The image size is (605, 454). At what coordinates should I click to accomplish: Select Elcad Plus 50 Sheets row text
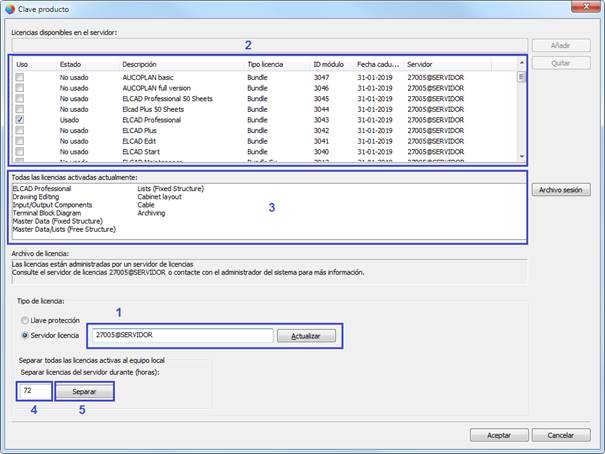tap(153, 109)
